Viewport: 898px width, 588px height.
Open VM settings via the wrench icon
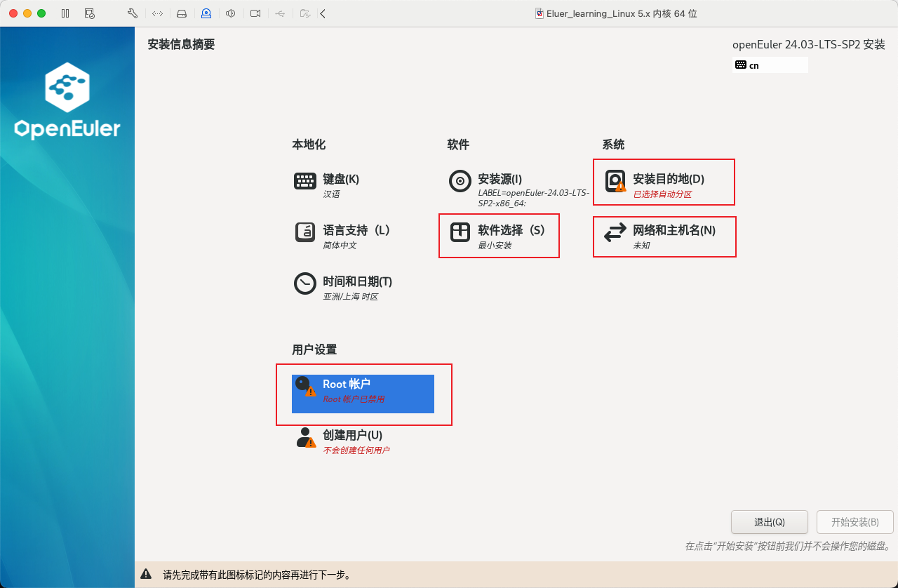(x=132, y=13)
